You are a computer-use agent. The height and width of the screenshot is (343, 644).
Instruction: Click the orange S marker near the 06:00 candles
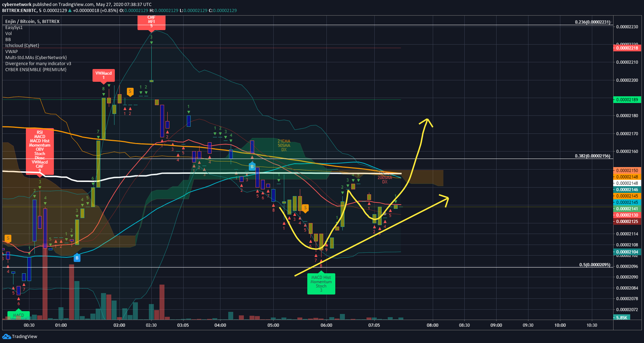305,208
